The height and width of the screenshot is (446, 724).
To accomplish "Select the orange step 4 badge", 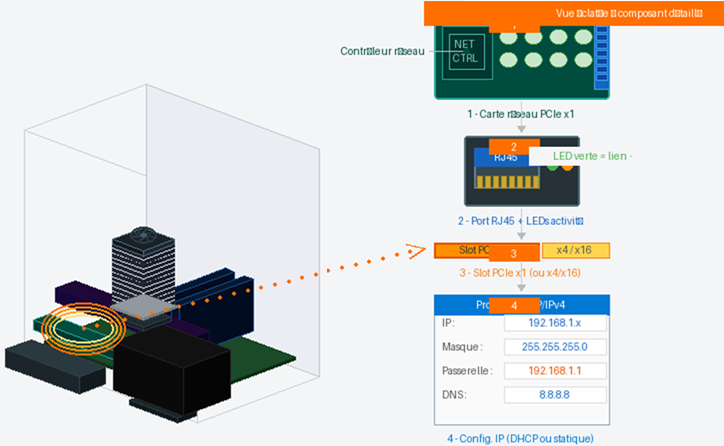I will pos(514,306).
